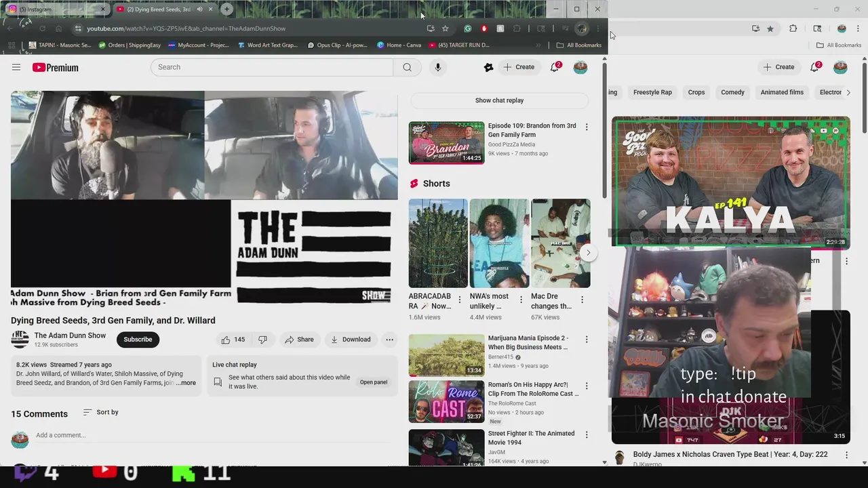Image resolution: width=868 pixels, height=488 pixels.
Task: Dislike the video
Action: 263,340
